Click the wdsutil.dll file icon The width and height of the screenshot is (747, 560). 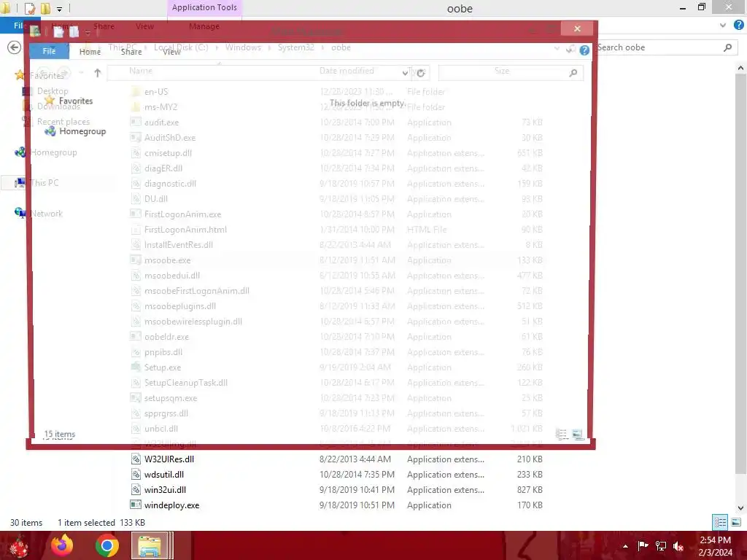[x=136, y=474]
